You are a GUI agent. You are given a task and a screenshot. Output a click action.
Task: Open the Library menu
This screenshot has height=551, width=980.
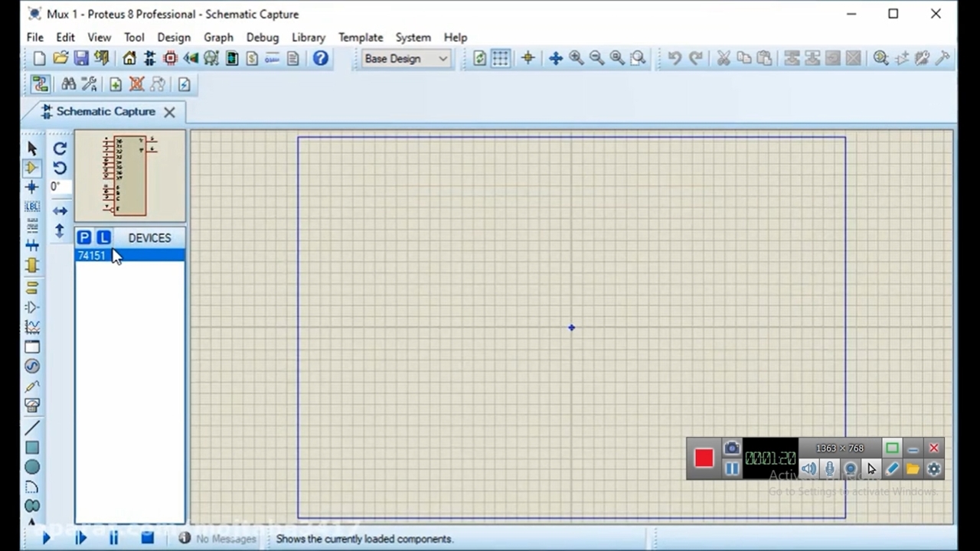[x=308, y=37]
